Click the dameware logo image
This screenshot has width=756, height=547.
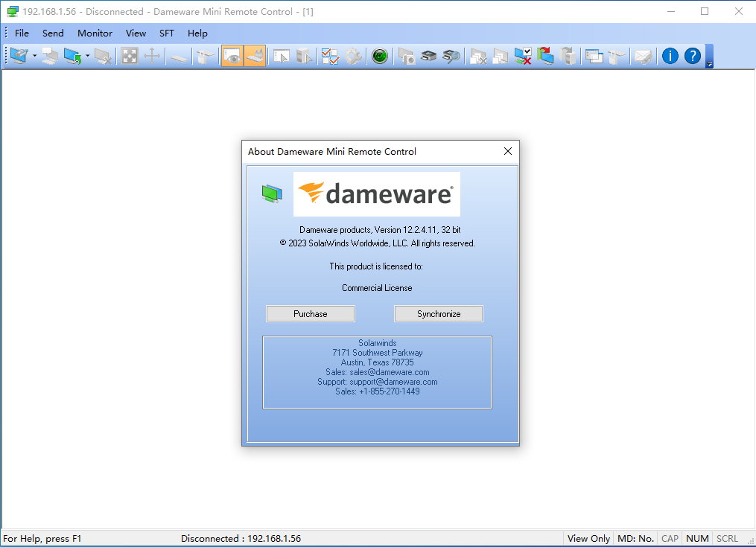coord(377,194)
